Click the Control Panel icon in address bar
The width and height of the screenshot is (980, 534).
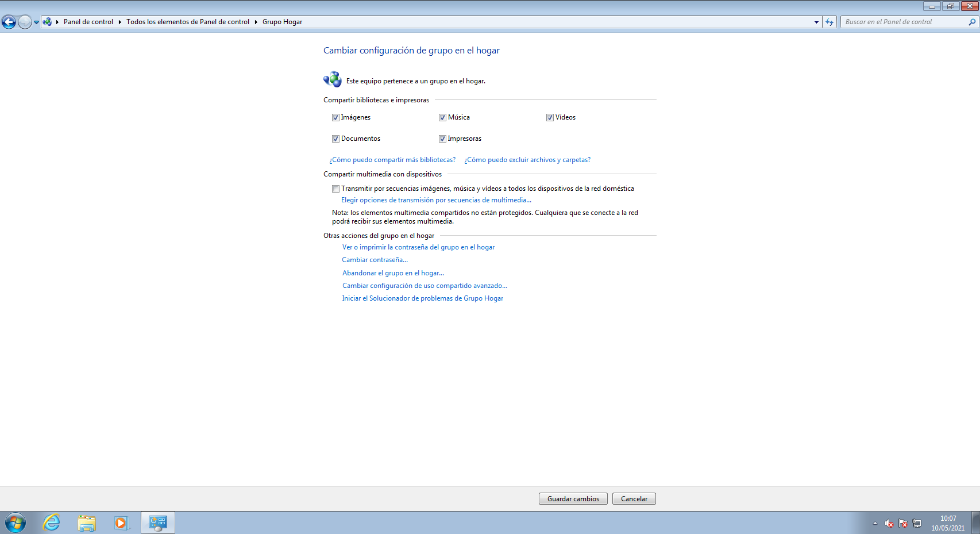point(47,22)
